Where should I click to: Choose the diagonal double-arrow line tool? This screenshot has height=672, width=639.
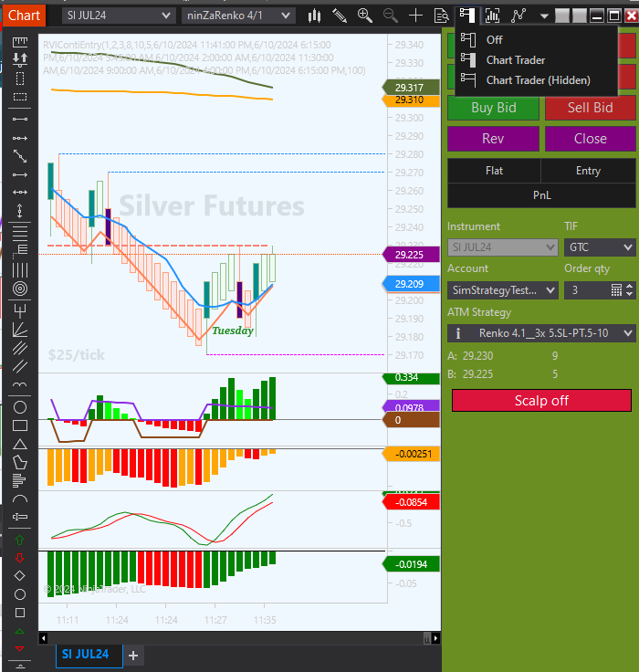20,156
